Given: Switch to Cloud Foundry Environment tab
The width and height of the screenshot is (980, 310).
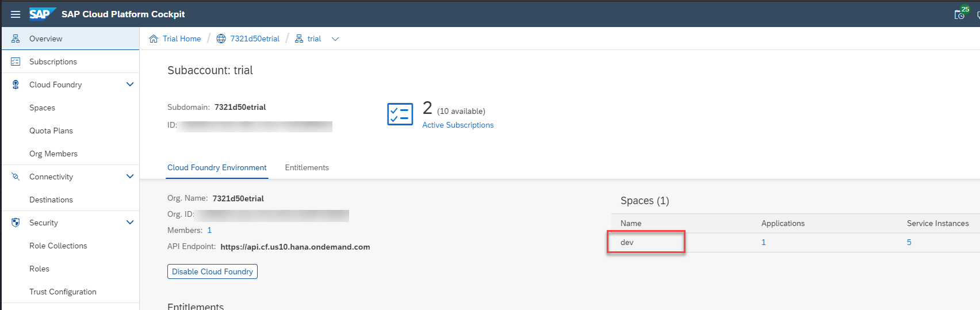Looking at the screenshot, I should click(x=217, y=167).
